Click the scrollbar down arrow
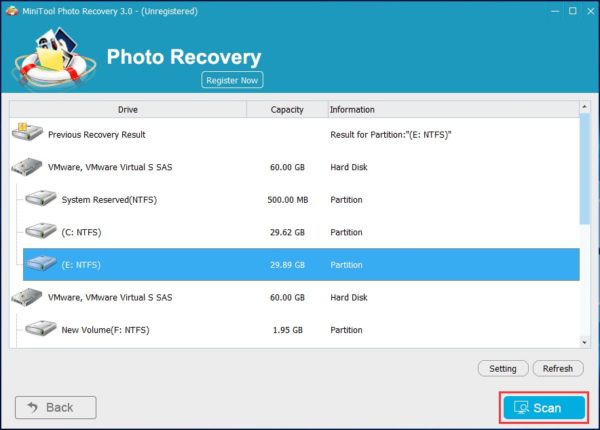 coord(584,342)
